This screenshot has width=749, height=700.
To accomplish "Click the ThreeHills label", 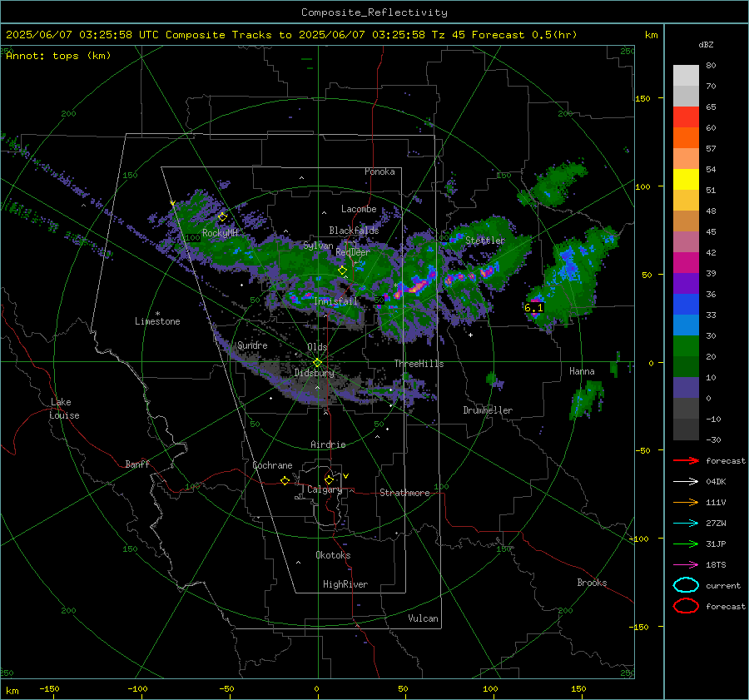I will 419,364.
